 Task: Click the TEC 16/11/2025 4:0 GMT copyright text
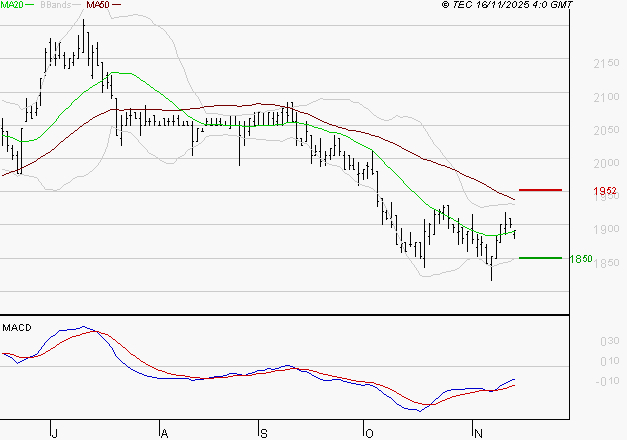(x=507, y=5)
